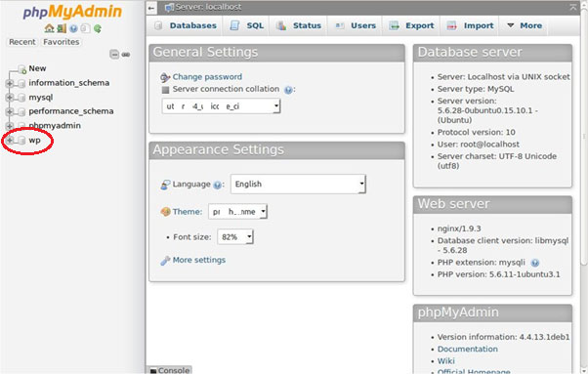The height and width of the screenshot is (374, 588).
Task: Click the Server type: MySQL entry
Action: (476, 89)
